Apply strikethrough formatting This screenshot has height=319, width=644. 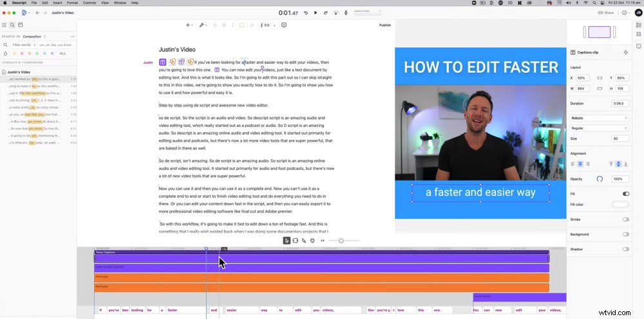215,25
